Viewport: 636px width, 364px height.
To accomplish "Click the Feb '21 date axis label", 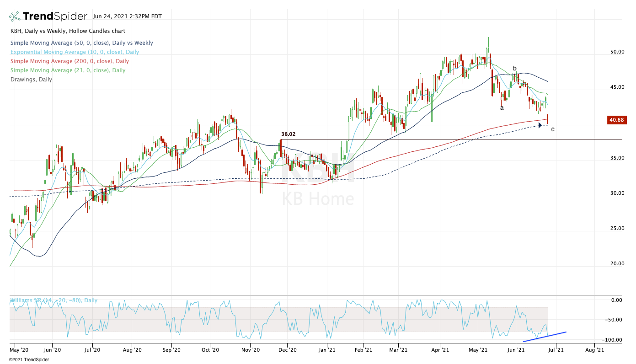I will 363,349.
